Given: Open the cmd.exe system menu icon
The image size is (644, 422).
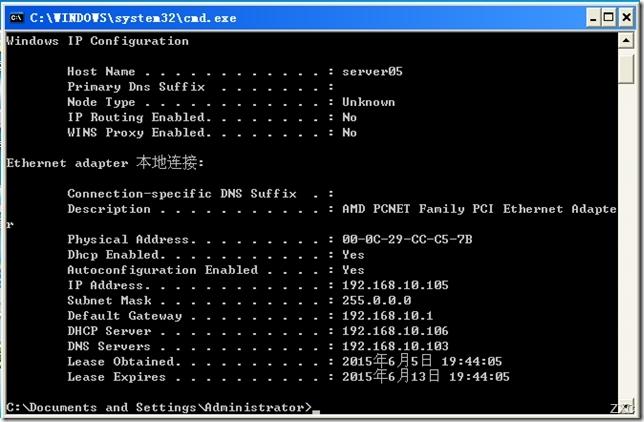Looking at the screenshot, I should (x=16, y=18).
